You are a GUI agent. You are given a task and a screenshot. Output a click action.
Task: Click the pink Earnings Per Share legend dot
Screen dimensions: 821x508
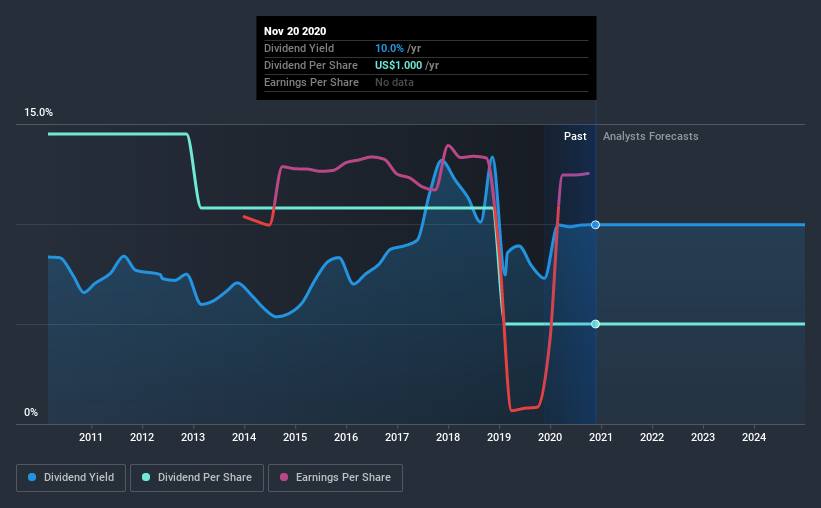coord(284,477)
